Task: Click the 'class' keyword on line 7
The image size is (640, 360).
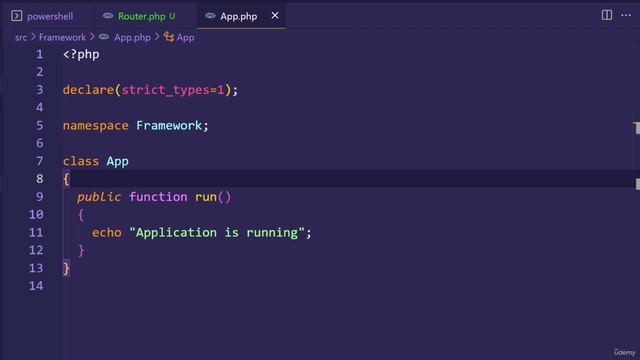Action: [81, 161]
